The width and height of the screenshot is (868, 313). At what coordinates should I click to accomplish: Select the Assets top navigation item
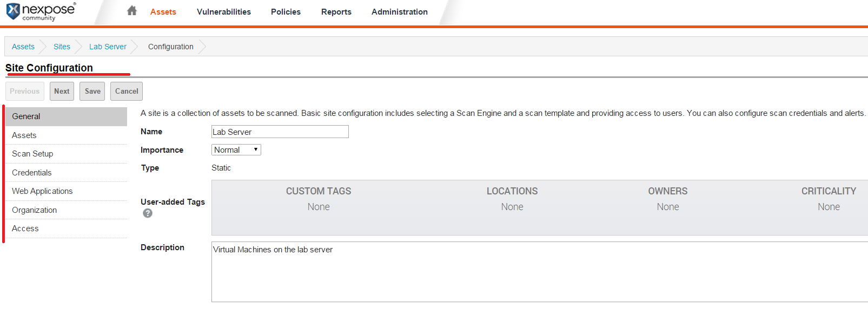tap(163, 12)
